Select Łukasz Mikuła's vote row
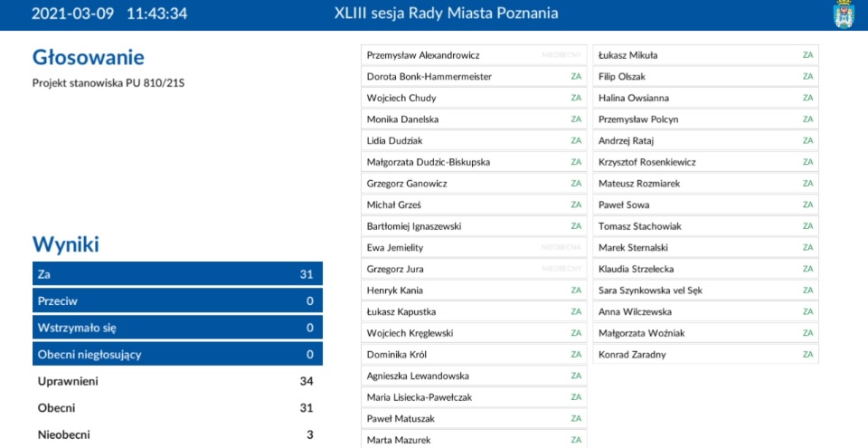This screenshot has height=448, width=868. (705, 55)
